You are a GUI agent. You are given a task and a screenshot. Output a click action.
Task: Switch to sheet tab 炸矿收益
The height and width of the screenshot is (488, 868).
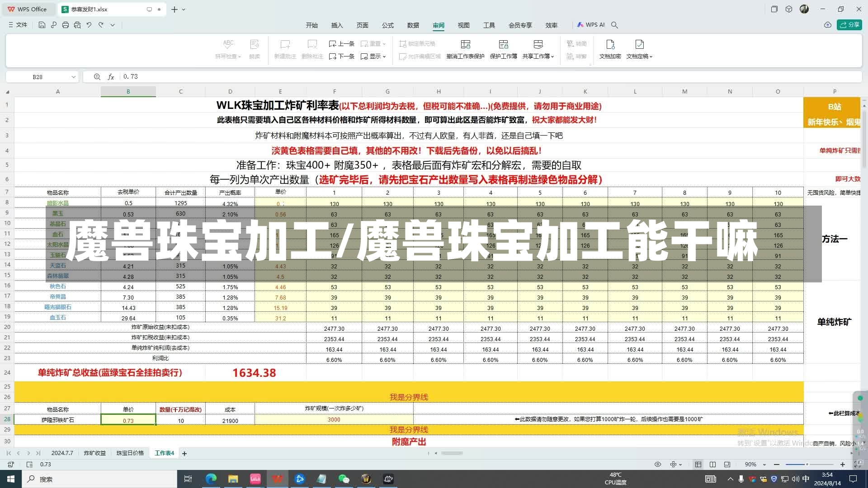coord(94,453)
